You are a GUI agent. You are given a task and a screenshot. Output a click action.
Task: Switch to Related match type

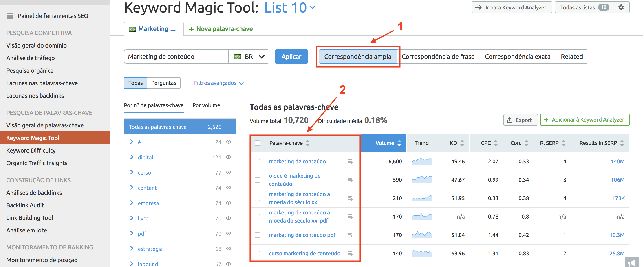572,57
